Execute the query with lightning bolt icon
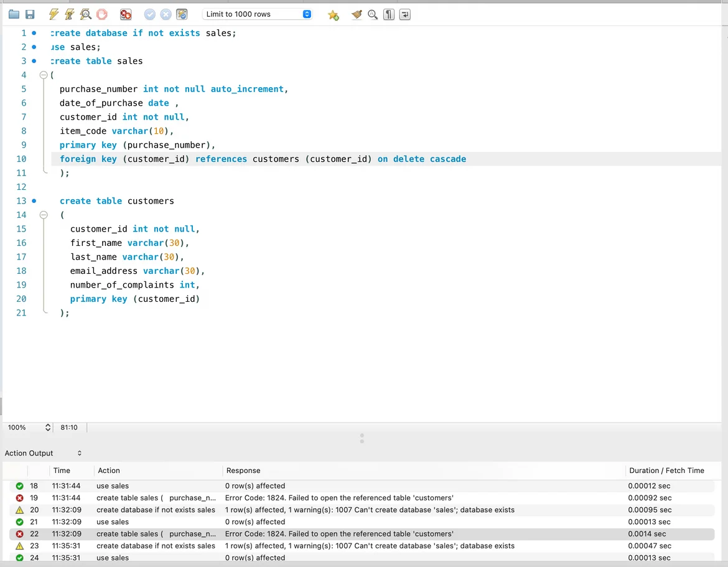The image size is (728, 567). point(54,14)
